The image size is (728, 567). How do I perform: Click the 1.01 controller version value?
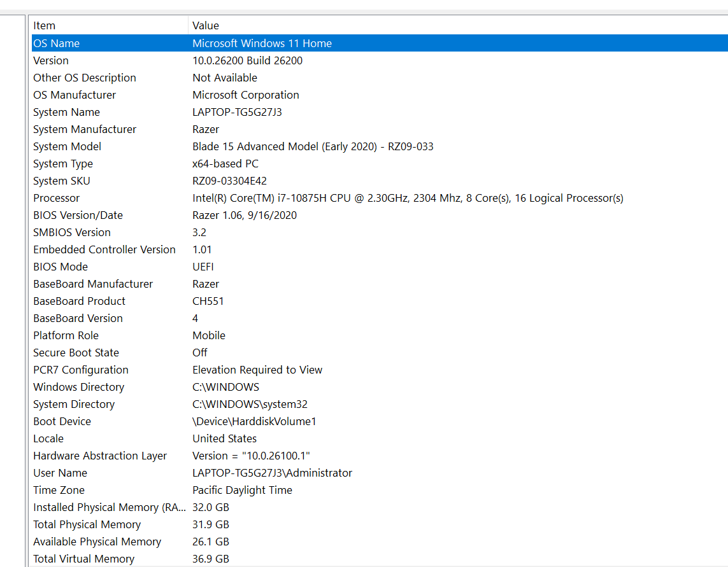coord(202,249)
